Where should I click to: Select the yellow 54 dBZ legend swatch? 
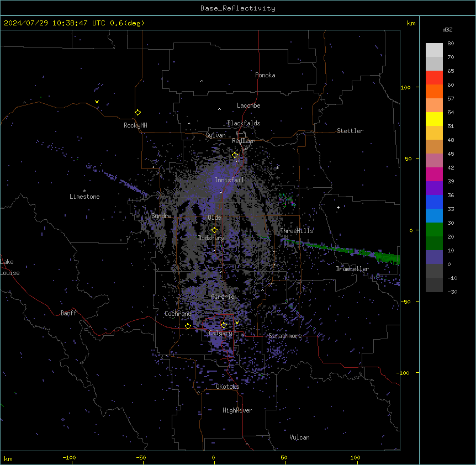[x=434, y=119]
